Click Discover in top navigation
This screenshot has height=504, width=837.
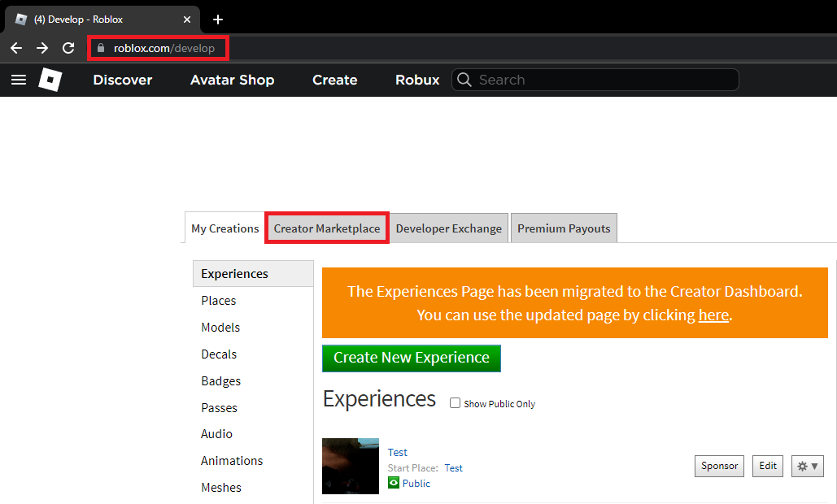click(x=123, y=80)
